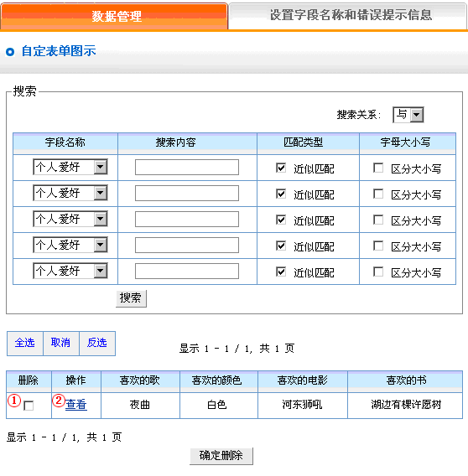Check 区分大小写 in the last search row
468x476 pixels.
(378, 272)
